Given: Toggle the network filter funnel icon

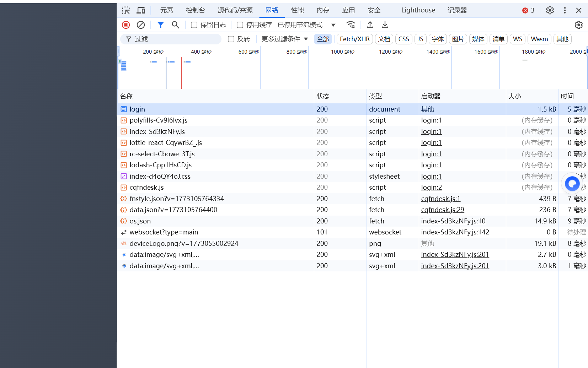Looking at the screenshot, I should [161, 25].
